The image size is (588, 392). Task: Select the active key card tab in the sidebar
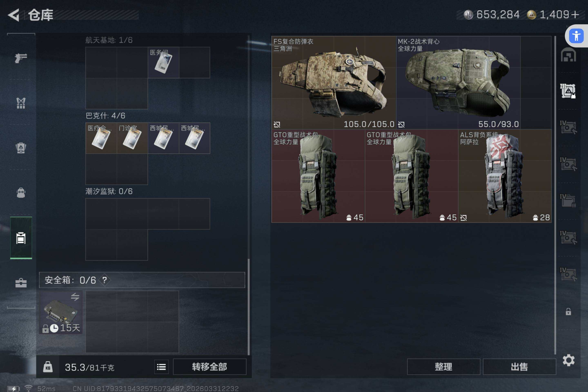(21, 238)
